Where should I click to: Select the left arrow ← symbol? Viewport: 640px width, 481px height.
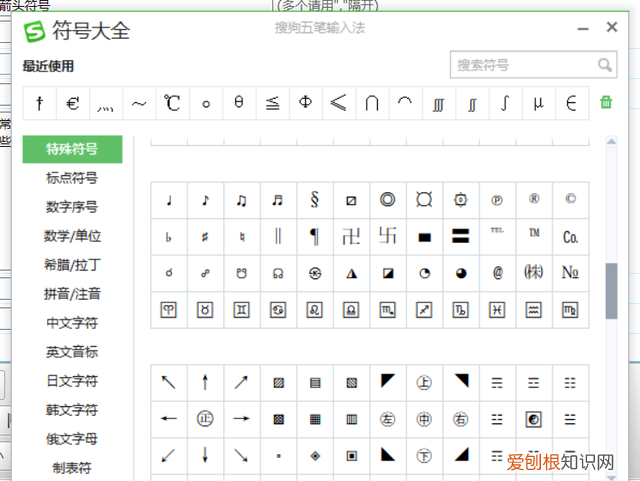tap(169, 419)
